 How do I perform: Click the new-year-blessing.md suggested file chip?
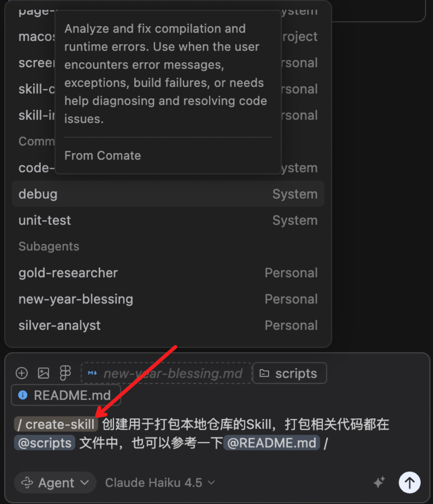[166, 373]
